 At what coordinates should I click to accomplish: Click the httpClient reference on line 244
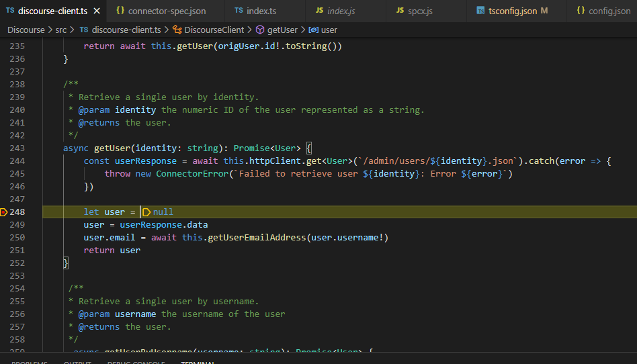(275, 161)
